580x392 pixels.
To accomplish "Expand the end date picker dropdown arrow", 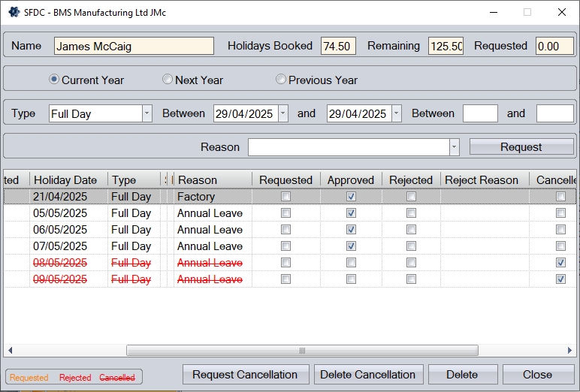I will 396,113.
